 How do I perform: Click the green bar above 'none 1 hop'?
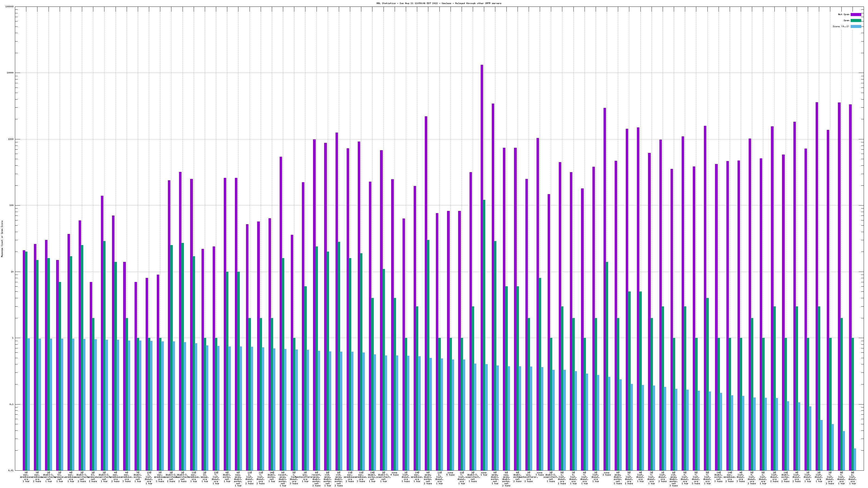point(484,335)
